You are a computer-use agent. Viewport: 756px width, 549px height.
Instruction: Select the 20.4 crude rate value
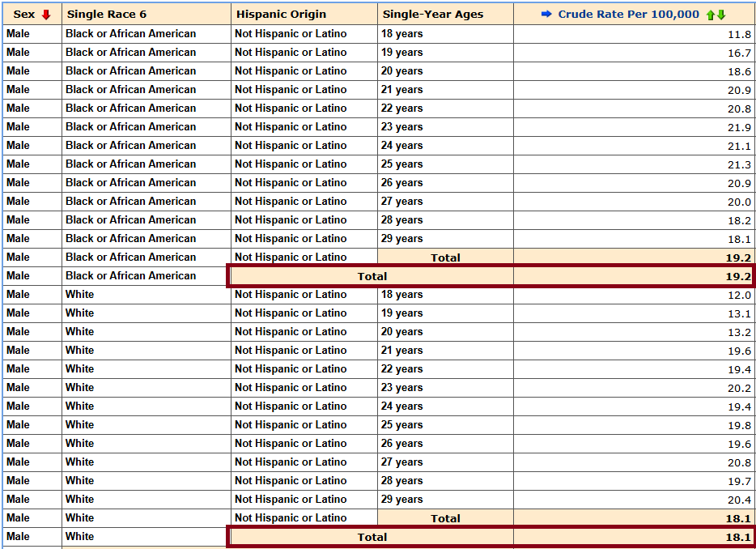coord(739,500)
